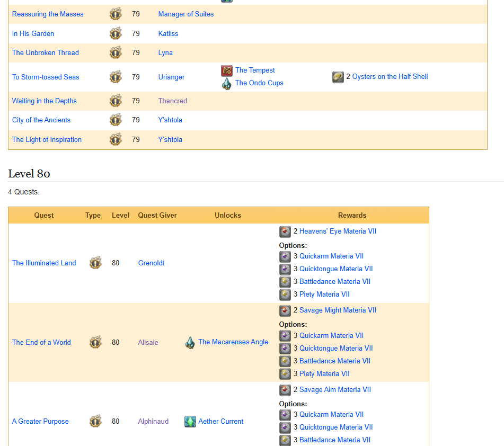The height and width of the screenshot is (446, 504).
Task: Visit Y'shtola link in City of the Ancients row
Action: point(170,120)
